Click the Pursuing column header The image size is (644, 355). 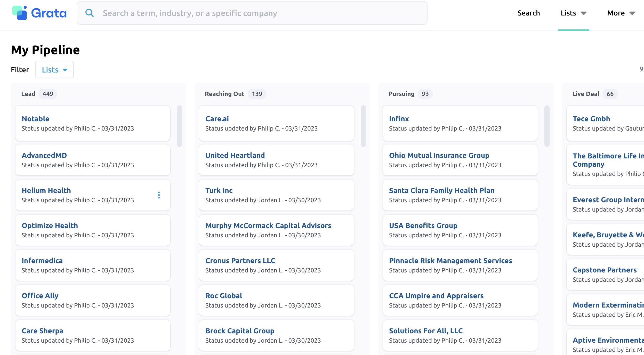coord(401,94)
